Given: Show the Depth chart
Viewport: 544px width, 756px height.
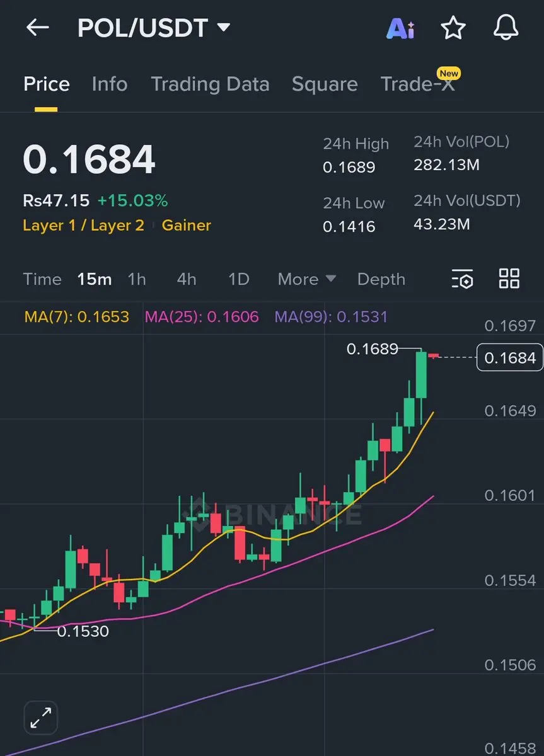Looking at the screenshot, I should (381, 279).
